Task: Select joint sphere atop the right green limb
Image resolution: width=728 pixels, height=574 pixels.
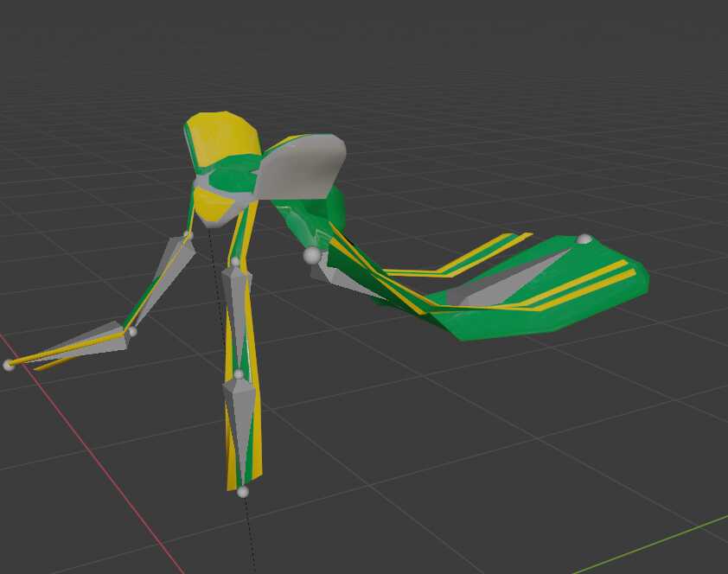Action: 584,239
